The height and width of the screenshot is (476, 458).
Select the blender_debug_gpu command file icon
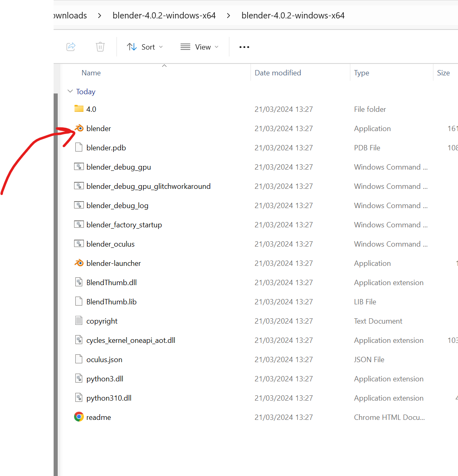coord(79,167)
